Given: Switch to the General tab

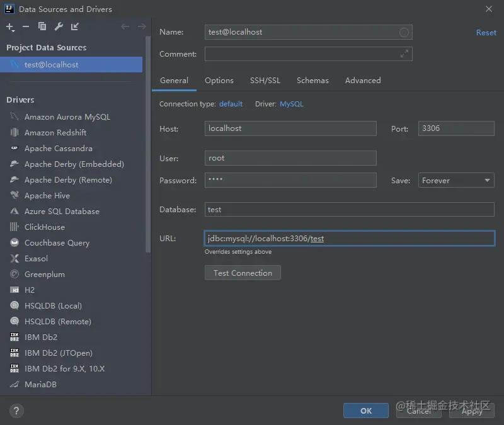Looking at the screenshot, I should click(175, 81).
